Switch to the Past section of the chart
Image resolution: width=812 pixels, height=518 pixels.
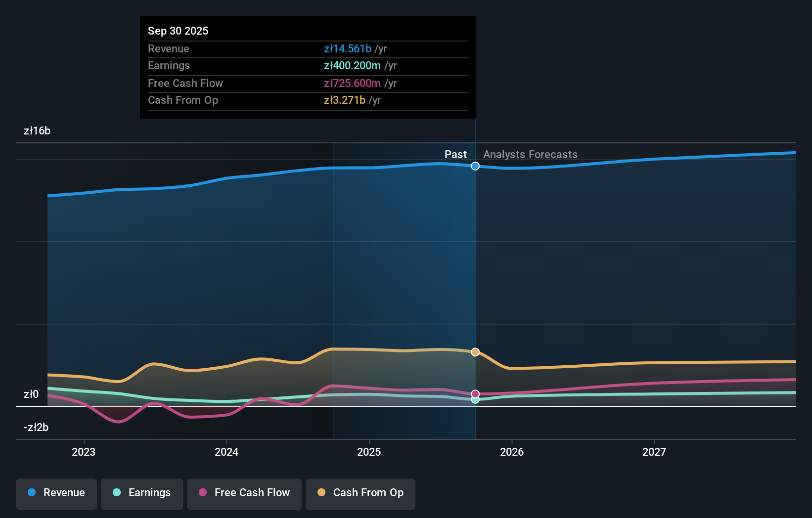point(455,154)
